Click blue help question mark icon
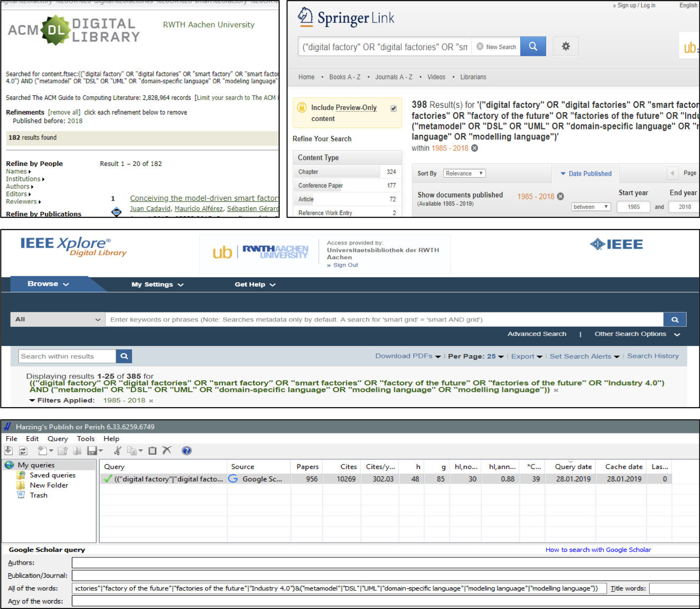Image resolution: width=700 pixels, height=609 pixels. [186, 450]
